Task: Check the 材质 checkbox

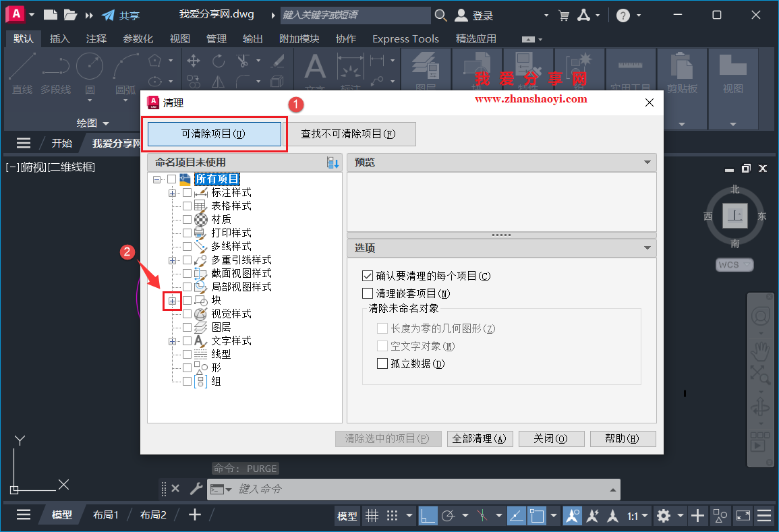Action: (187, 219)
